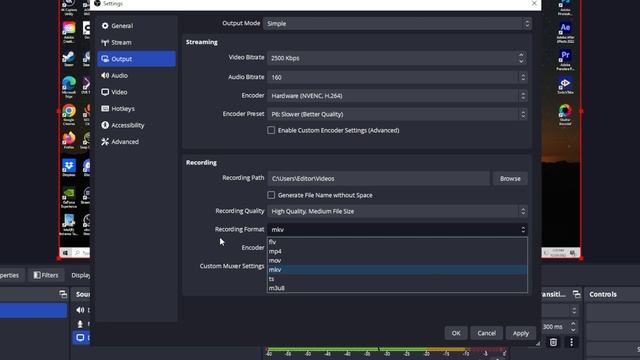Viewport: 640px width, 360px height.
Task: Open the Recording Quality dropdown
Action: (x=397, y=211)
